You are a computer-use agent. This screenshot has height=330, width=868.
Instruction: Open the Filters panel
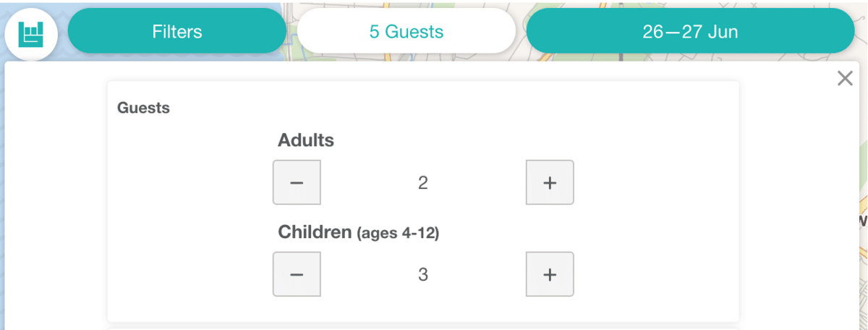point(177,32)
